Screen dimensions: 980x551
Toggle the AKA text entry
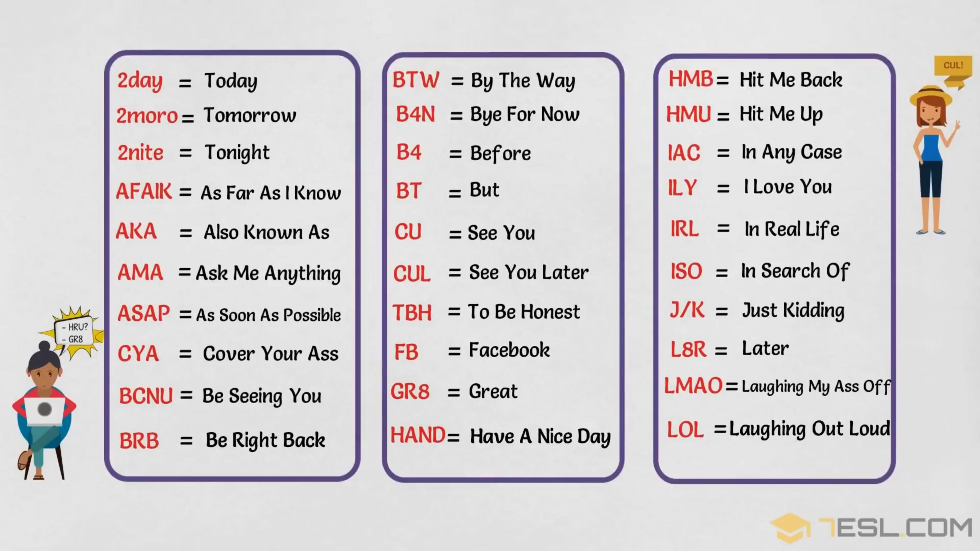click(137, 231)
